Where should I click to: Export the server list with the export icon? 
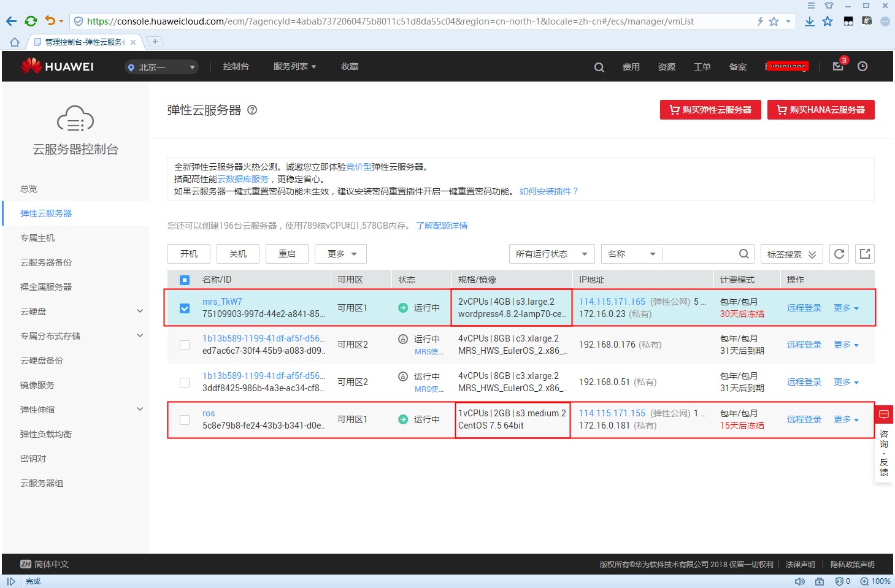864,254
